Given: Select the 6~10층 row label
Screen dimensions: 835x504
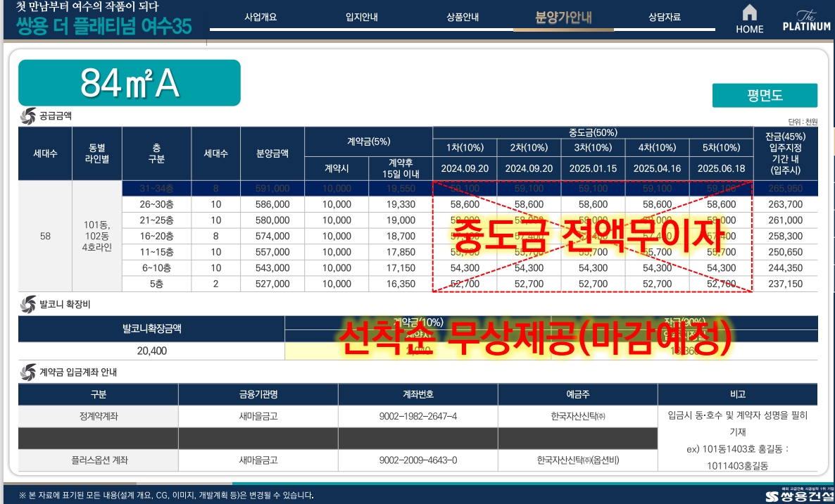Looking at the screenshot, I should pyautogui.click(x=156, y=268).
